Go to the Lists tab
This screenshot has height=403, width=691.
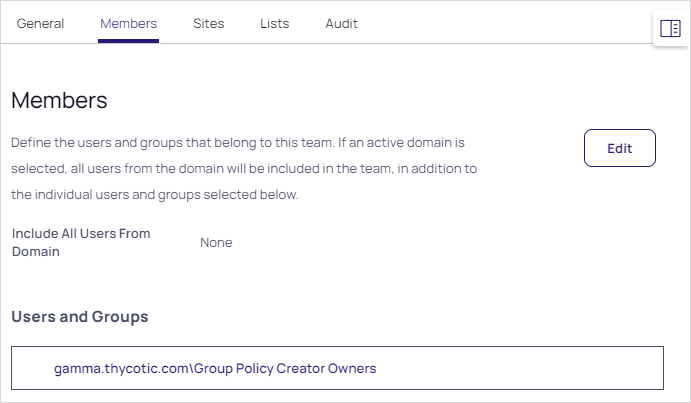coord(275,23)
